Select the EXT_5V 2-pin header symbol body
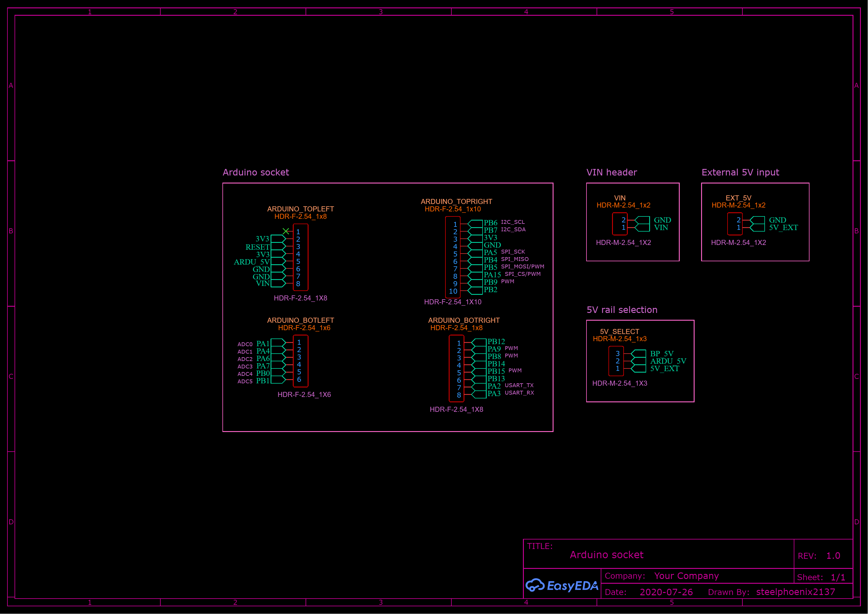 click(x=735, y=224)
